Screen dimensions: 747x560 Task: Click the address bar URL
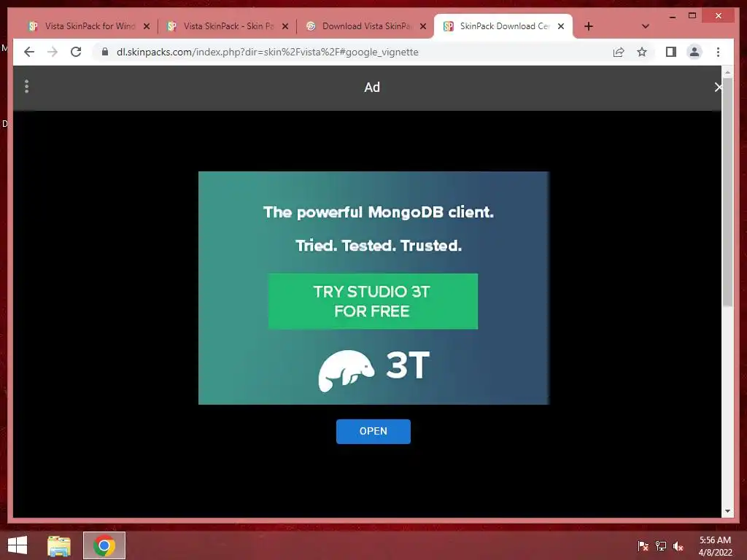click(267, 52)
